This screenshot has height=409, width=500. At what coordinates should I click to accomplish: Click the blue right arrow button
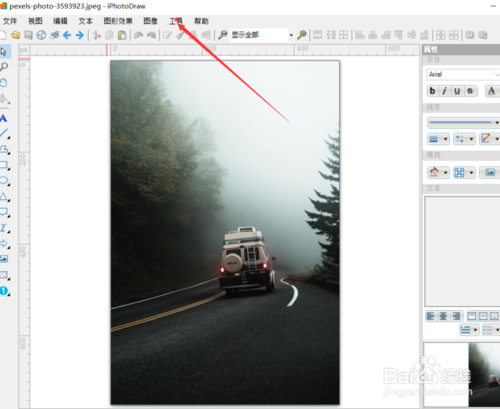click(x=80, y=35)
